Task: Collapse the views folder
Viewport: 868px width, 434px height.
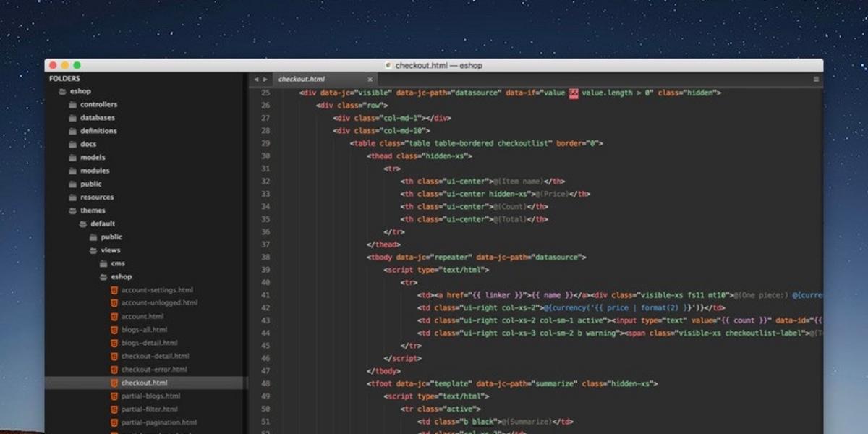Action: pyautogui.click(x=93, y=250)
